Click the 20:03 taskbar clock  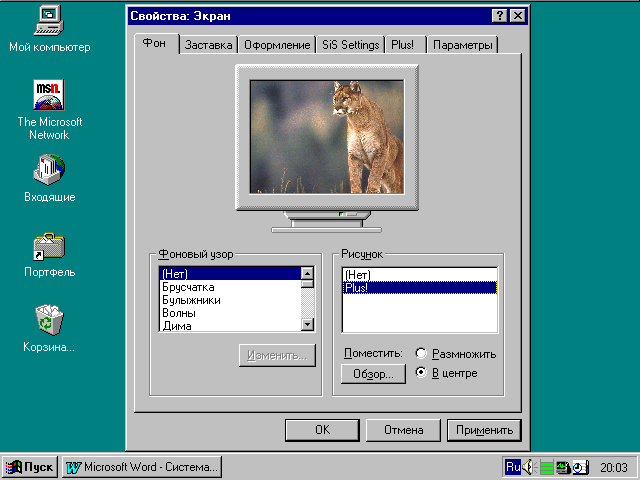coord(613,467)
